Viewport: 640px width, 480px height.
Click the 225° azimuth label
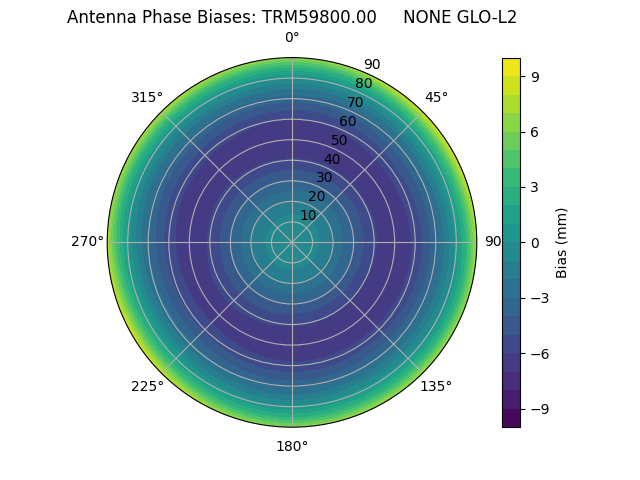(147, 386)
